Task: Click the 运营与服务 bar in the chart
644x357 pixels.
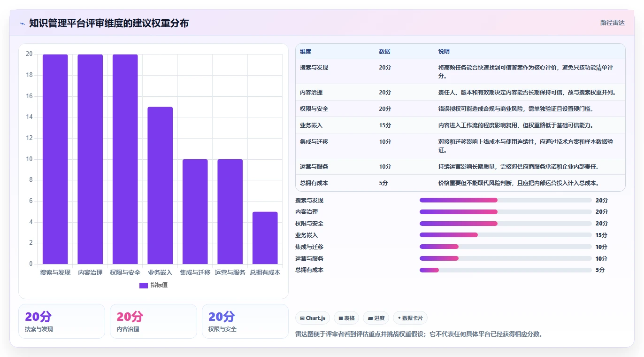Action: (x=230, y=212)
